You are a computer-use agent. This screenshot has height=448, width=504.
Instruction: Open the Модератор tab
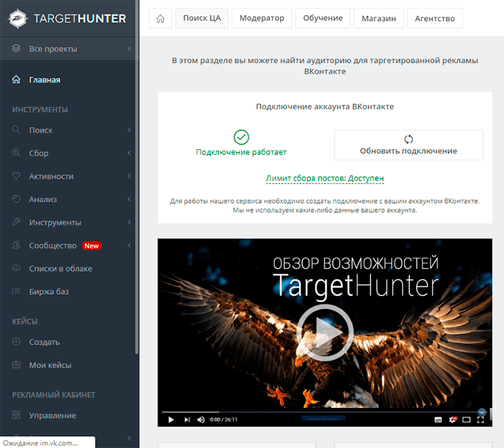coord(262,18)
